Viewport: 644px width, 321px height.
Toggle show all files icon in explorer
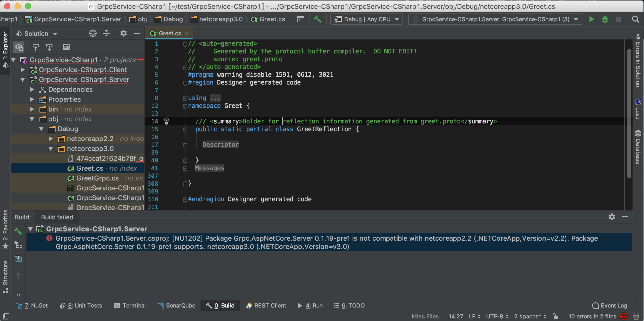pyautogui.click(x=19, y=47)
